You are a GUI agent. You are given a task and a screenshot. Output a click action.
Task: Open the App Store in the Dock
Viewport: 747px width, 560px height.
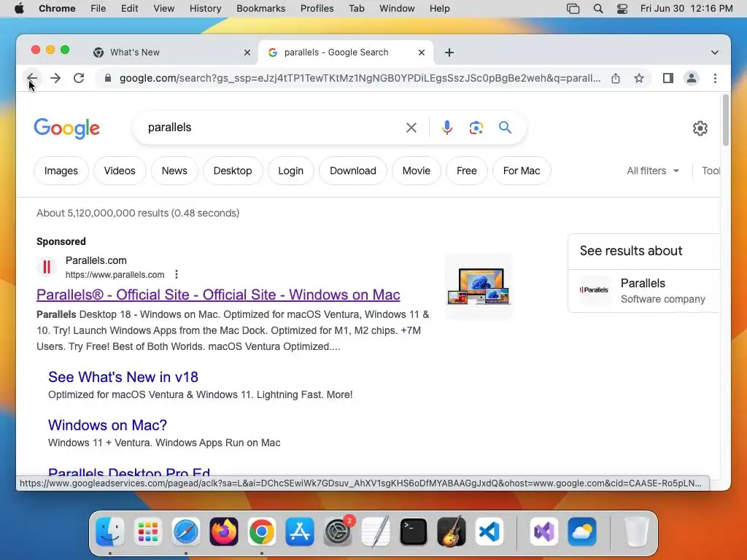point(300,532)
